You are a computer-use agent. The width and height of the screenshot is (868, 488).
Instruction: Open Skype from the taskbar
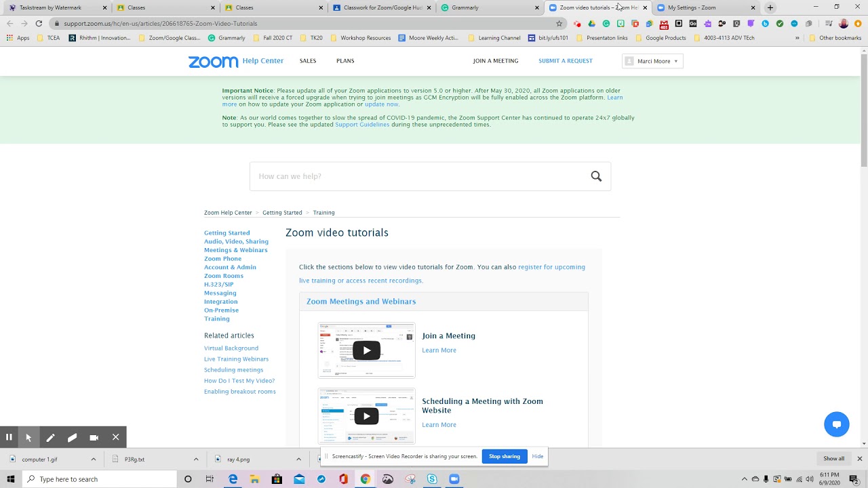[432, 479]
